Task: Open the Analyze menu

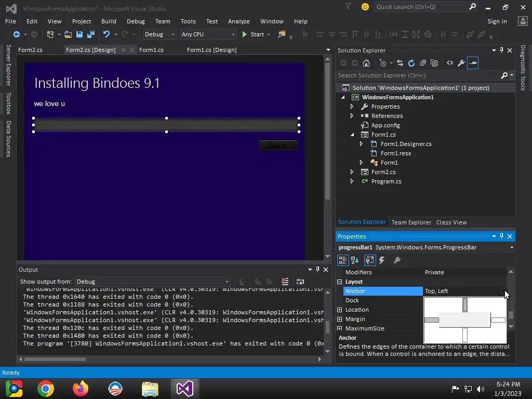Action: [x=239, y=21]
